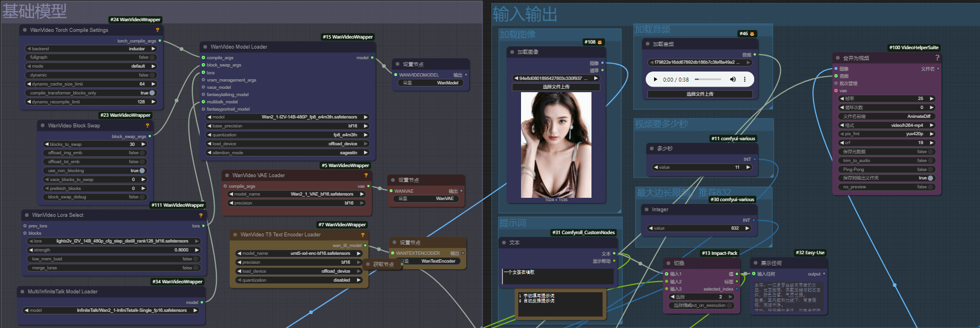Open base_precision bf16 dropdown
The height and width of the screenshot is (328, 980).
[x=288, y=126]
